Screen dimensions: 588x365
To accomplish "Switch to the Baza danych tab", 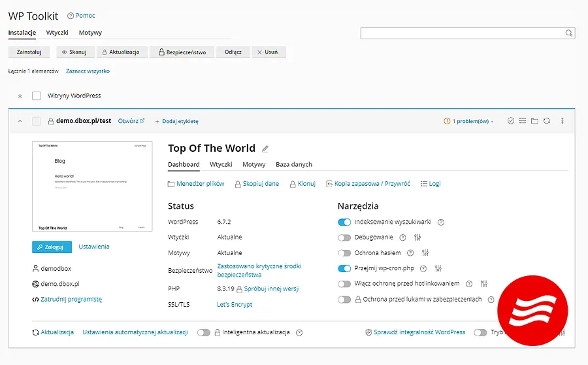I will [294, 164].
